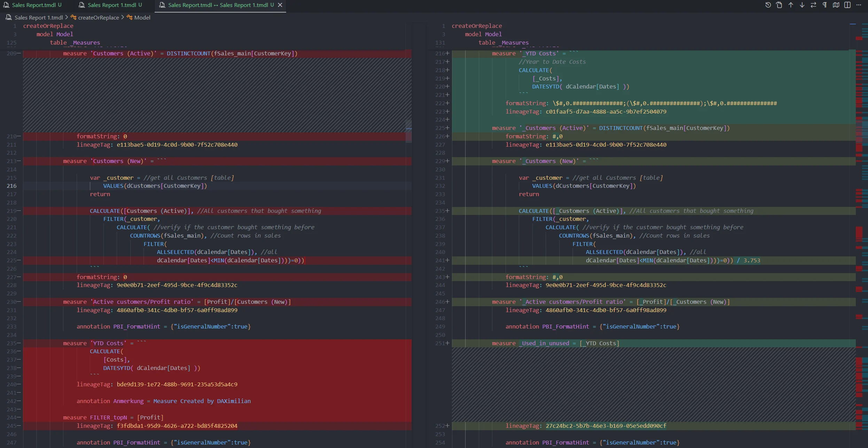This screenshot has height=448, width=868.
Task: Click 'YTD Costs' measure on left line 235
Action: (108, 343)
